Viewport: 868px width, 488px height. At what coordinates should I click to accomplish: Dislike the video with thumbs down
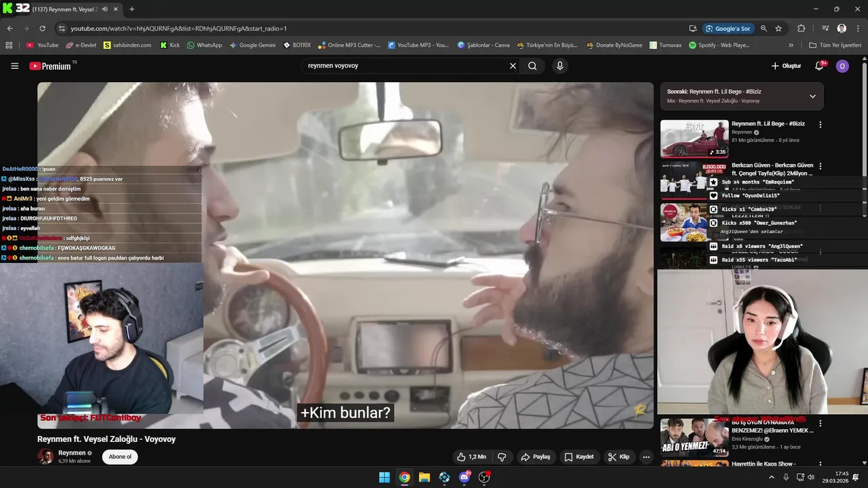coord(502,457)
